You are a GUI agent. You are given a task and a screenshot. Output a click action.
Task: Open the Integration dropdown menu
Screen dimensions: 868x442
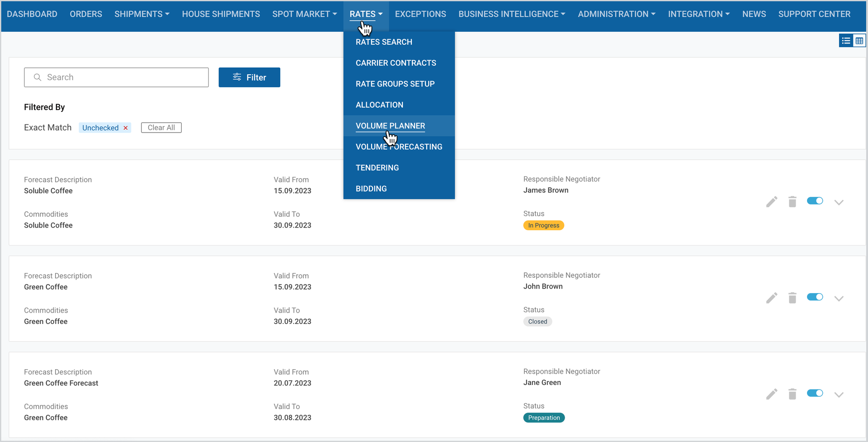tap(699, 14)
